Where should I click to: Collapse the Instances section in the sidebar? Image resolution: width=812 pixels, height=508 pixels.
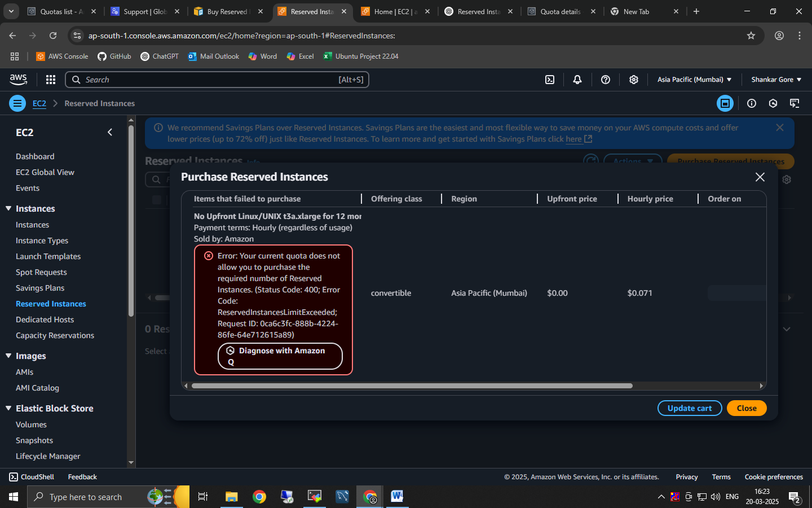tap(8, 208)
